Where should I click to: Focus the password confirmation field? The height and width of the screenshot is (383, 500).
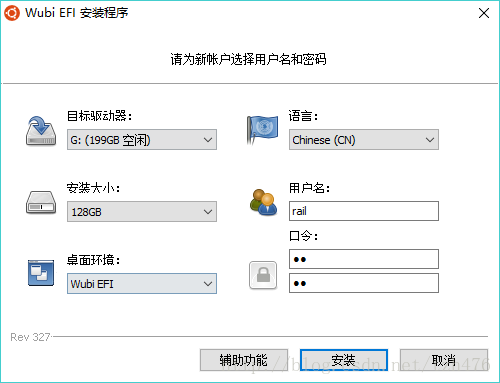[x=364, y=283]
